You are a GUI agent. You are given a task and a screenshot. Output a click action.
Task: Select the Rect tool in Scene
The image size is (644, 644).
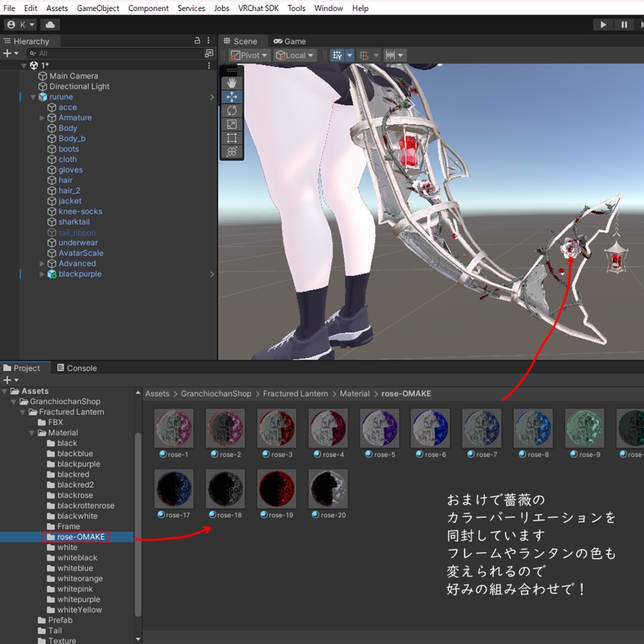(231, 138)
